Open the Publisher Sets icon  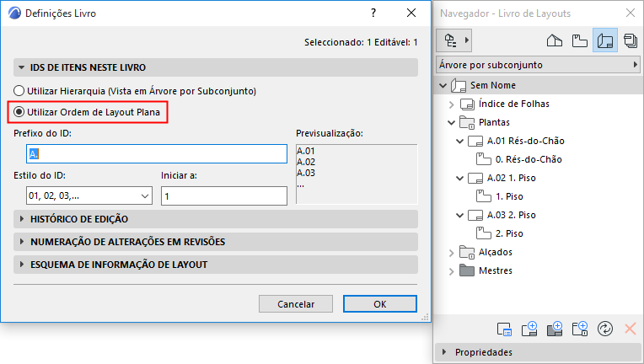coord(630,40)
